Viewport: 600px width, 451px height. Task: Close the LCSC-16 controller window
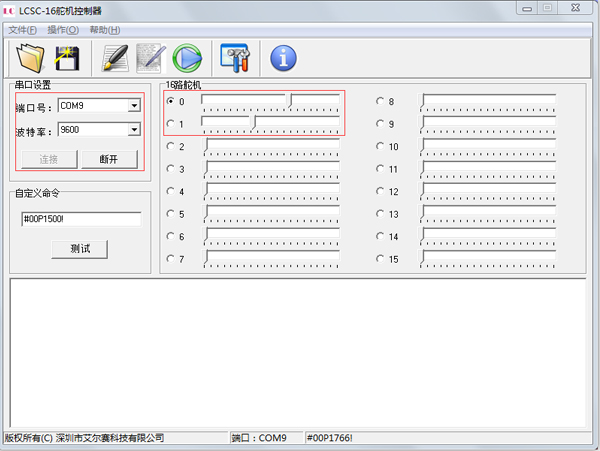[x=576, y=8]
